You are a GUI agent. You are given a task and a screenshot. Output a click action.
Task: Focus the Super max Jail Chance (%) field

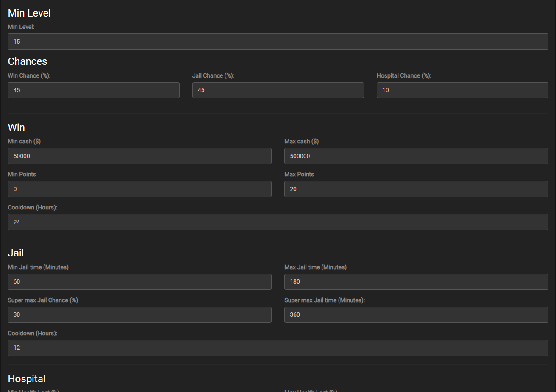[x=139, y=315]
